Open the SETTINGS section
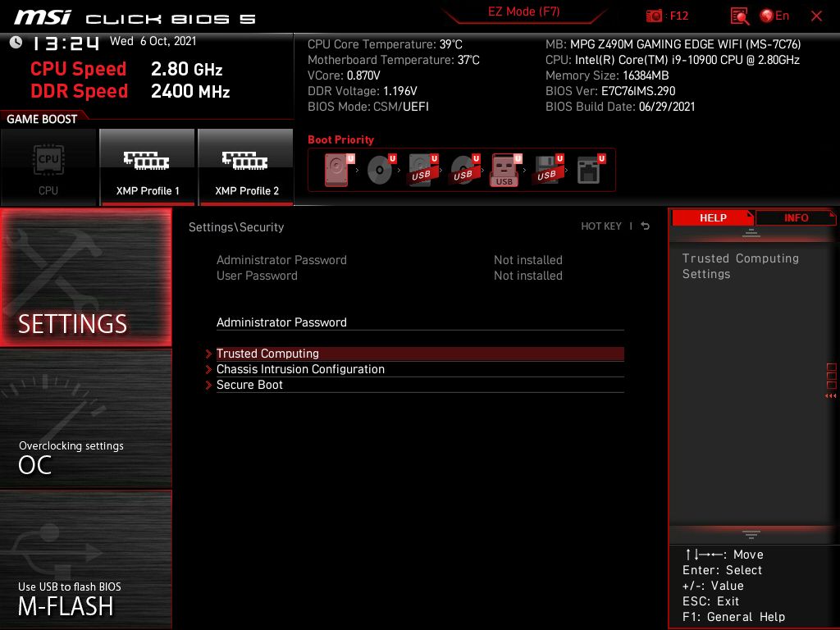 click(x=85, y=277)
